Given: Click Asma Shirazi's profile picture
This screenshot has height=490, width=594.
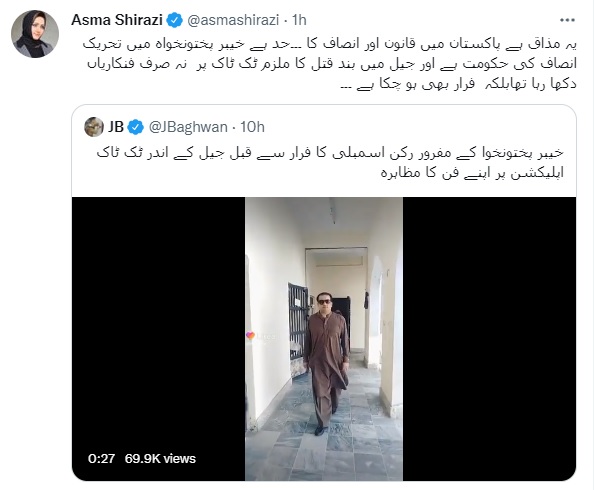Looking at the screenshot, I should (35, 34).
